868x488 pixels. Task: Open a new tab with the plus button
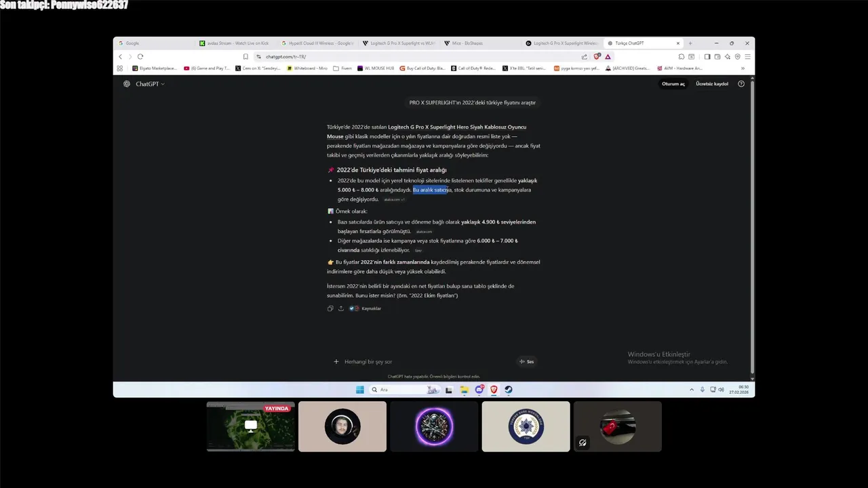pyautogui.click(x=690, y=43)
